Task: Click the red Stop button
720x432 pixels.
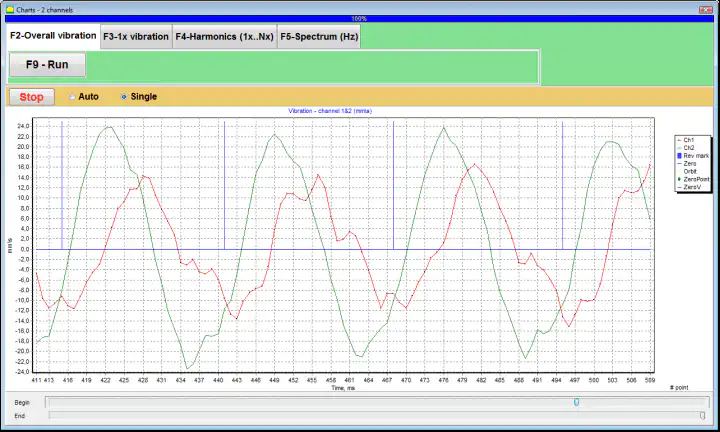Action: tap(32, 97)
